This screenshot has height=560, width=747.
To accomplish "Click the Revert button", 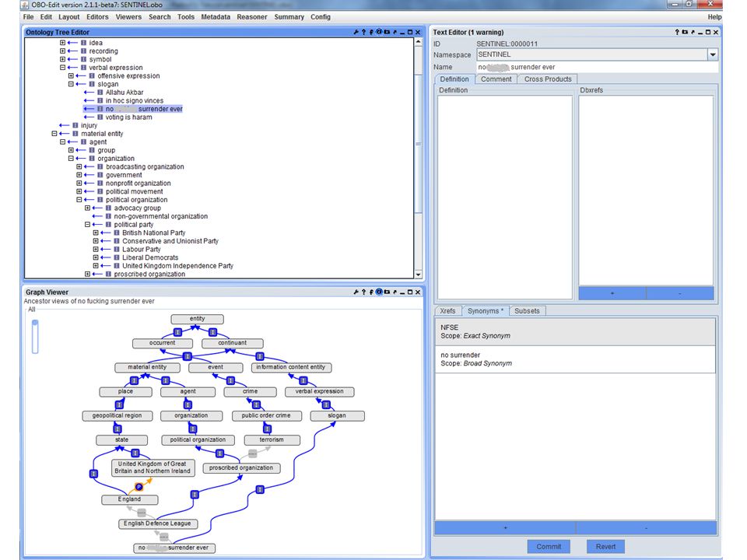I will (605, 547).
